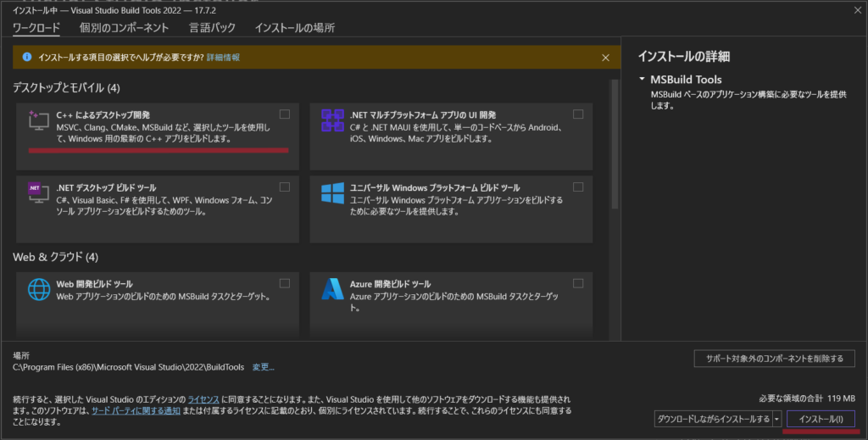Click サポート対象外のコンポーネントを削除する button

coord(775,359)
